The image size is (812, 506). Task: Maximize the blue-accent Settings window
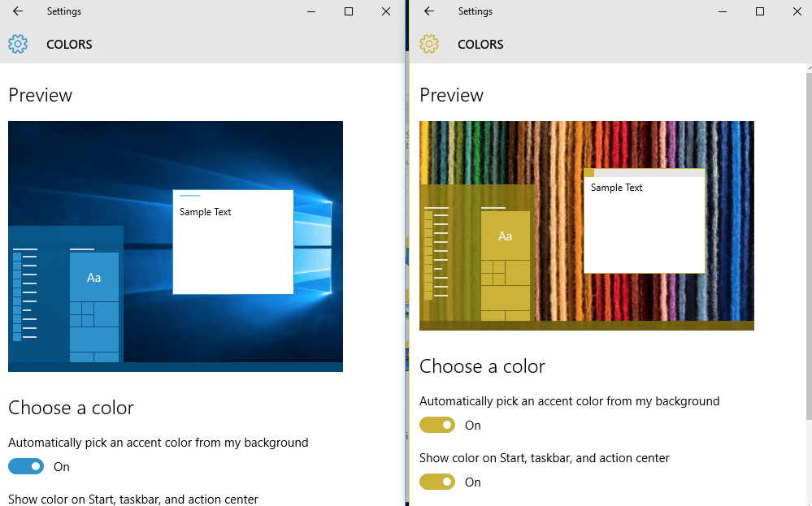349,11
